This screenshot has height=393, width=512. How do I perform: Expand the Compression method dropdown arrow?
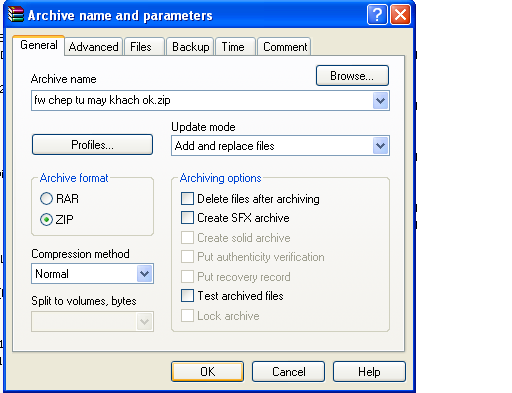[144, 274]
